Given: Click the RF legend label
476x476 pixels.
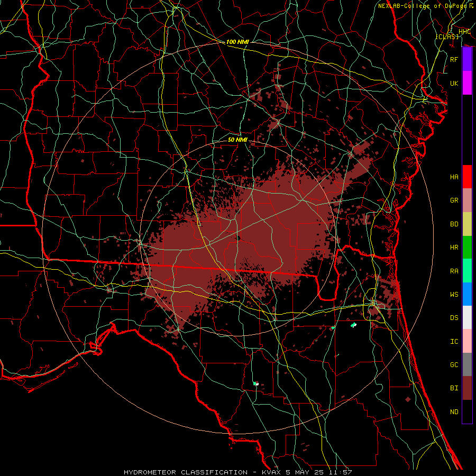Looking at the screenshot, I should click(454, 59).
